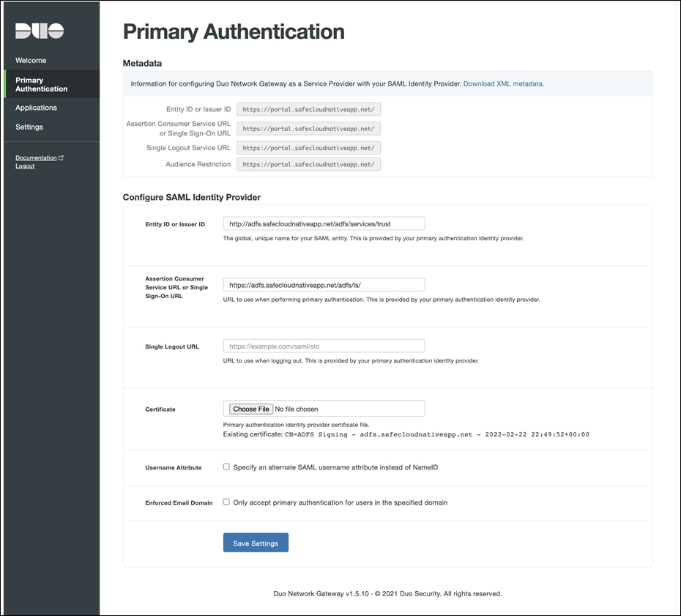Click the IdP Entity ID input field
The height and width of the screenshot is (616, 681).
pos(324,223)
